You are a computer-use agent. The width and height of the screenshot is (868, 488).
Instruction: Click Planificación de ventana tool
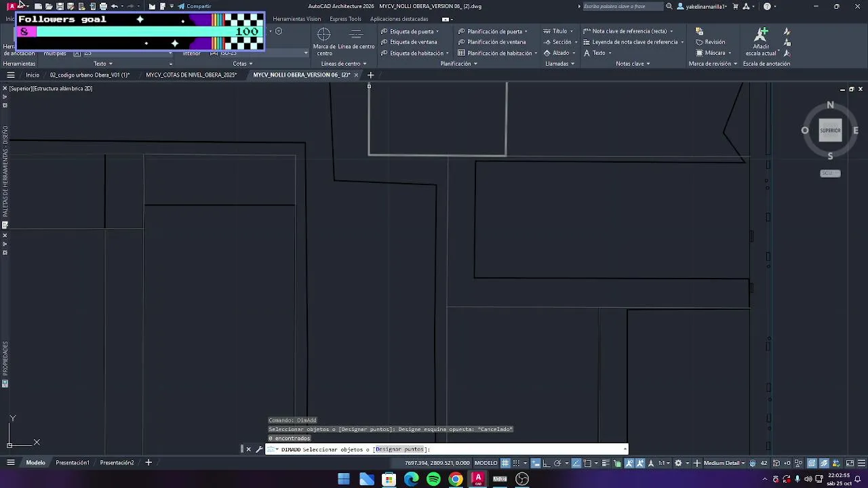pyautogui.click(x=492, y=42)
